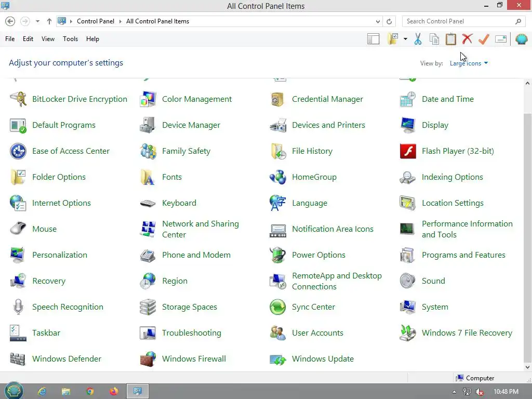This screenshot has height=399, width=532.
Task: Open the Color Management icon
Action: coord(148,99)
